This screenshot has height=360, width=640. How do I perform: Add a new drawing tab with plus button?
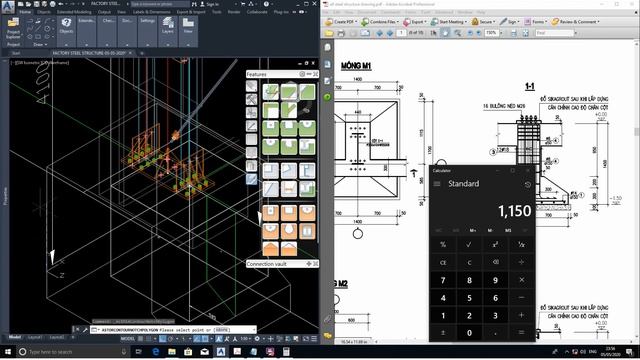(142, 53)
